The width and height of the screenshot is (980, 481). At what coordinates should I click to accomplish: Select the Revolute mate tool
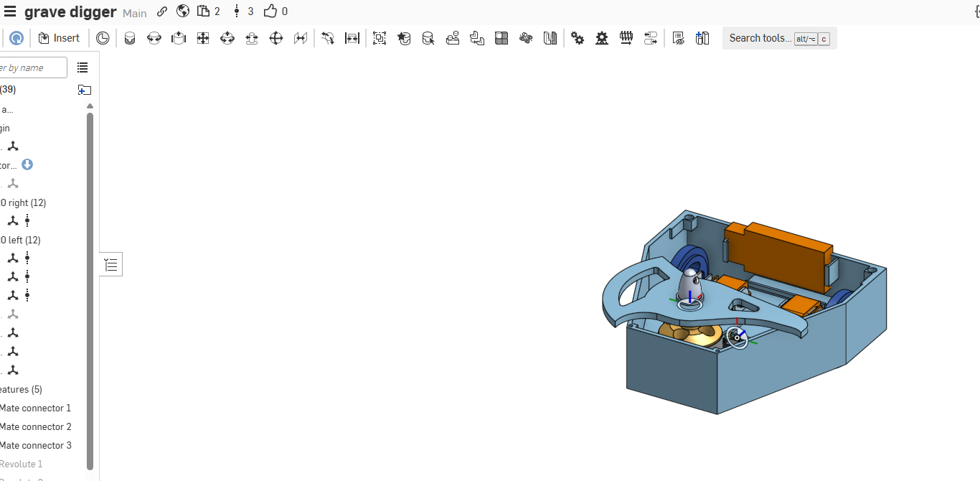click(x=154, y=38)
